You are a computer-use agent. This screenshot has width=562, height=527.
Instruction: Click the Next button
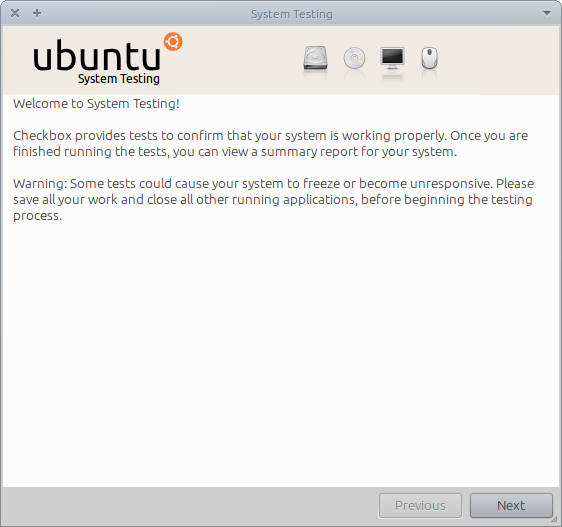(x=511, y=505)
